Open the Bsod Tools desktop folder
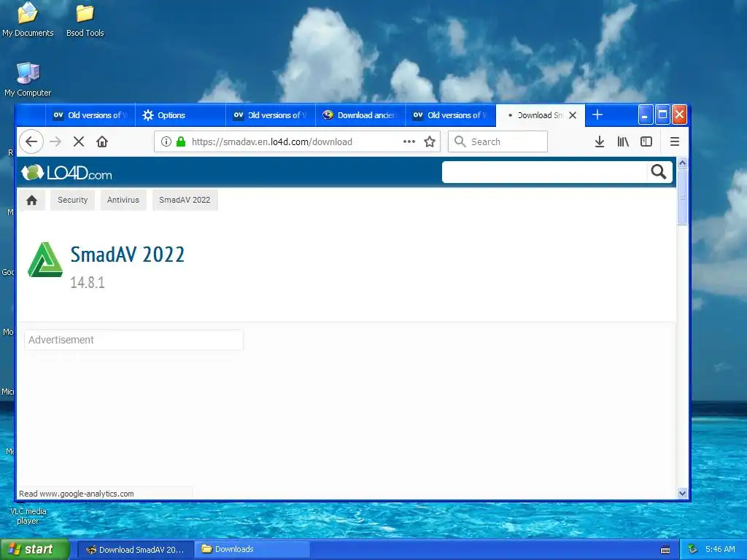This screenshot has height=560, width=747. (x=85, y=20)
